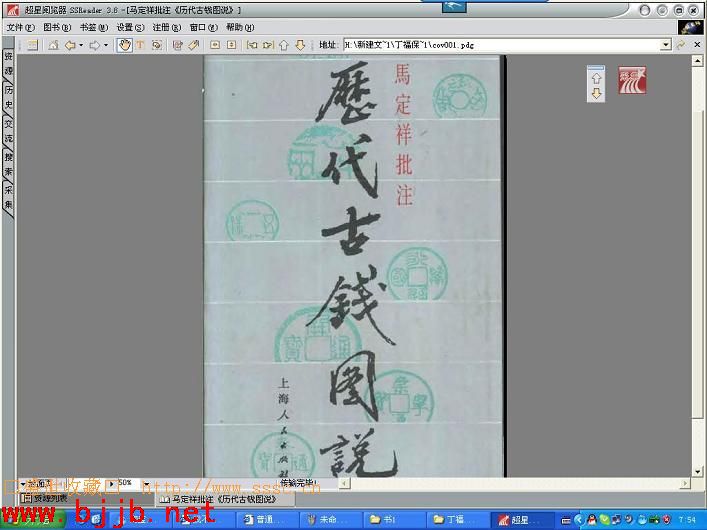The image size is (707, 530).
Task: Open the 文件 menu
Action: tap(21, 28)
